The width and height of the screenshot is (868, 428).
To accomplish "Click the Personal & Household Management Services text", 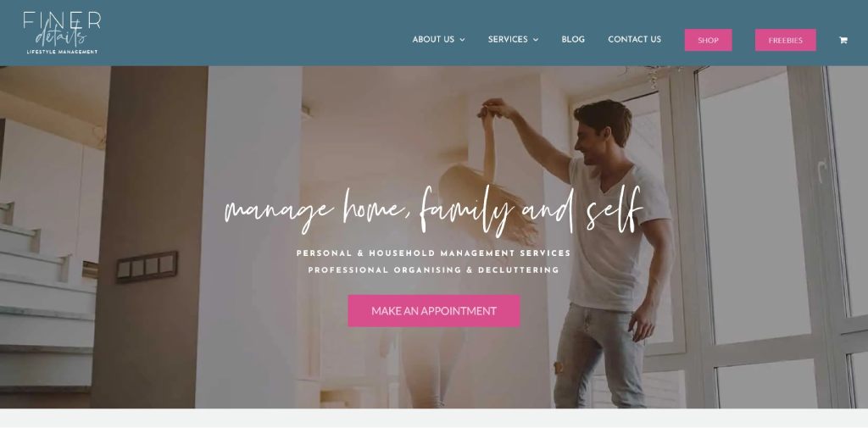I will [x=433, y=253].
